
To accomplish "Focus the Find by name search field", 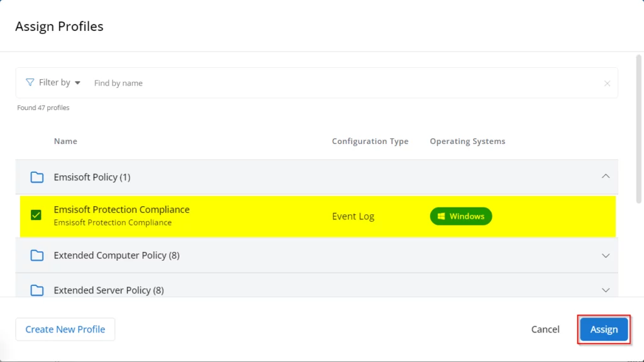I will pyautogui.click(x=340, y=83).
